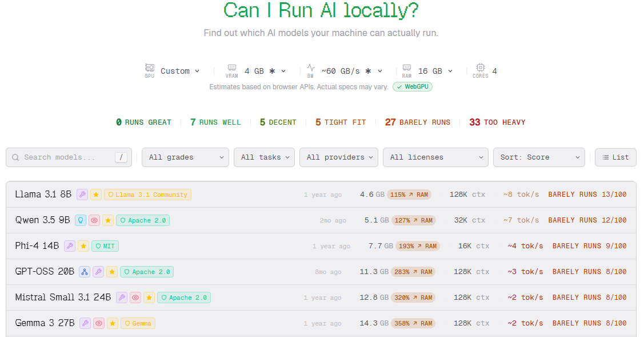Click the star icon on Phi-4 14B
The image size is (644, 337).
click(83, 246)
